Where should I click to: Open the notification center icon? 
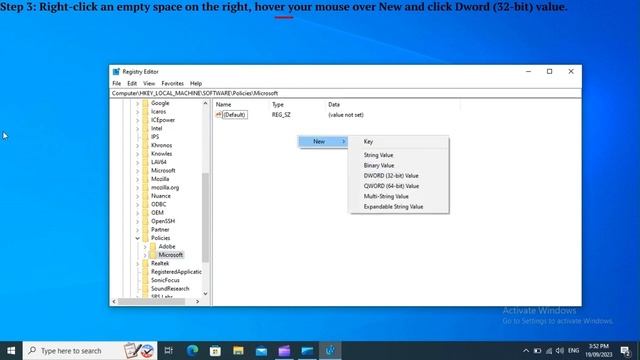click(625, 351)
